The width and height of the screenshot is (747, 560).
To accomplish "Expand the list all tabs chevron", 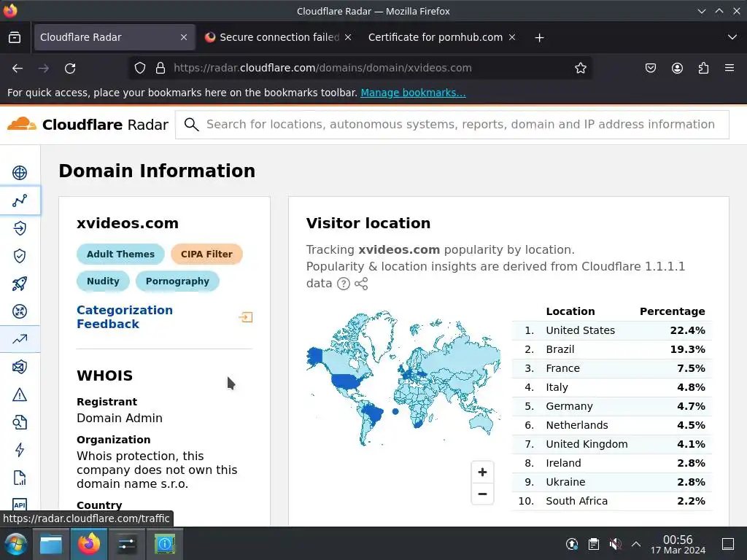I will pyautogui.click(x=732, y=37).
